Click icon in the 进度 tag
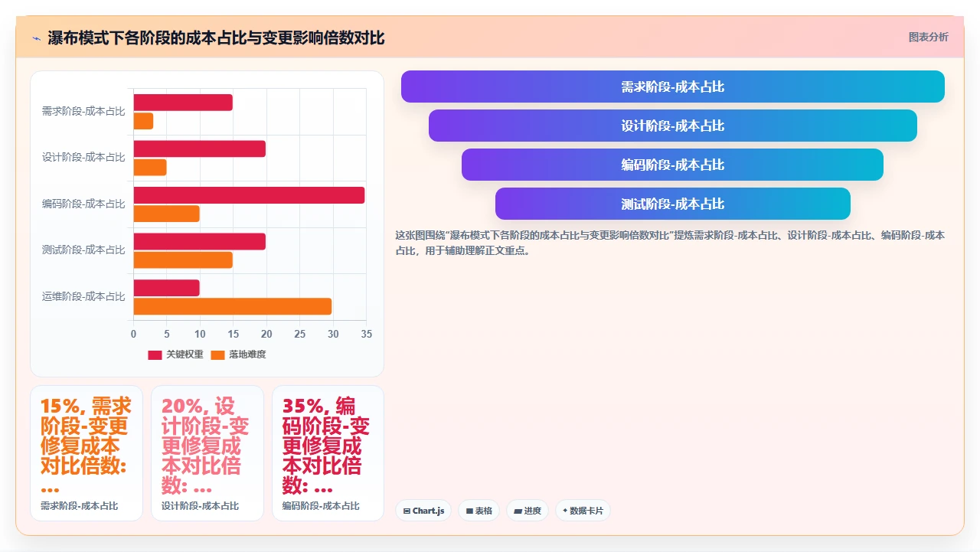 pos(518,511)
